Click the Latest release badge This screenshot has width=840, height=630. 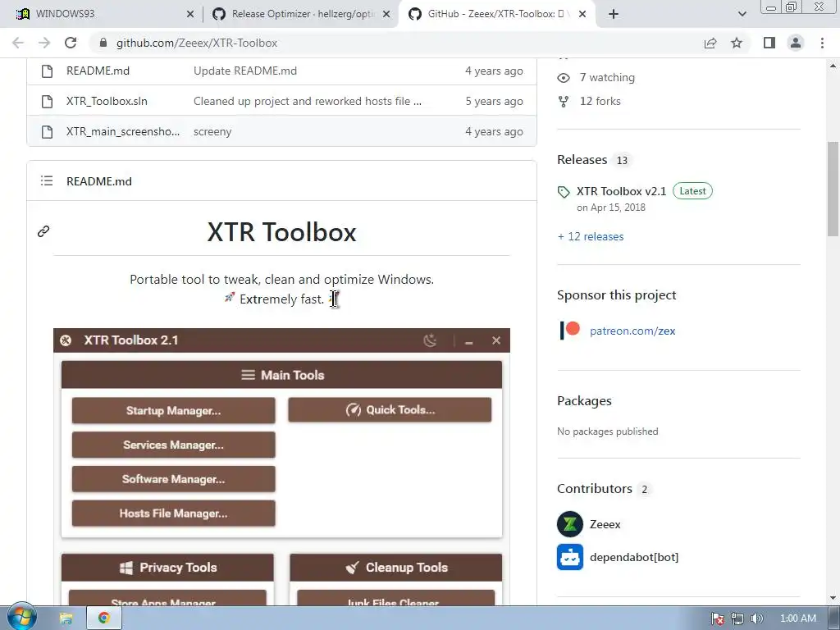point(692,191)
